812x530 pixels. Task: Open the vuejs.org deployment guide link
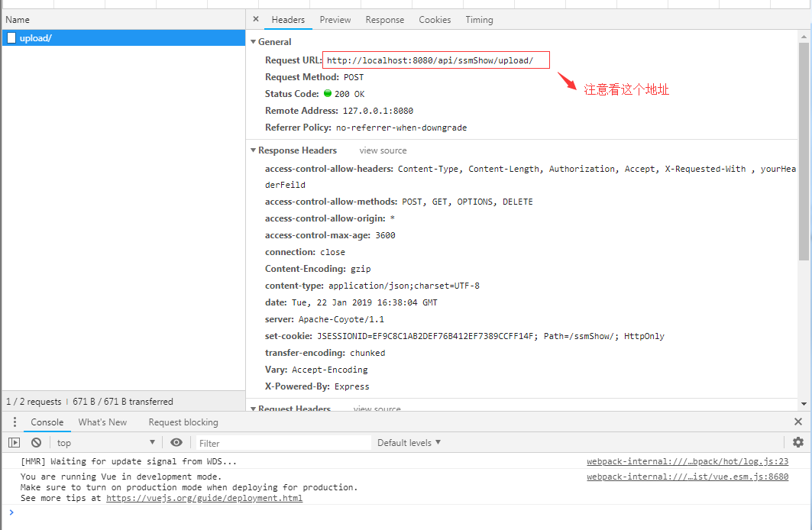click(x=204, y=497)
